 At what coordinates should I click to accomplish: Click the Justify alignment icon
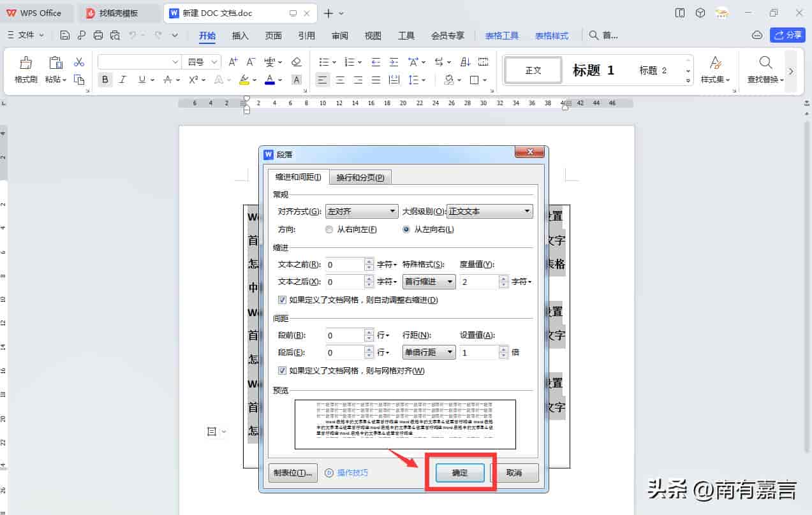click(376, 80)
